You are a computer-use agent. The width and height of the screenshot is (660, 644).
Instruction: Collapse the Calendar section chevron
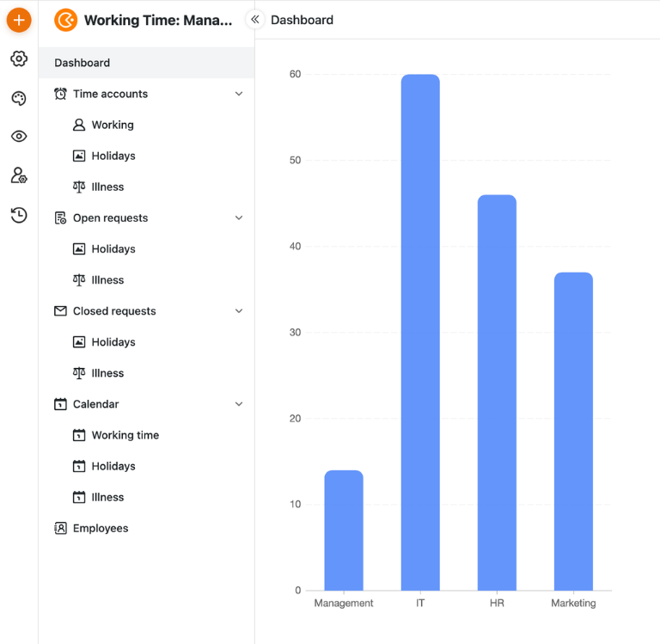point(239,404)
